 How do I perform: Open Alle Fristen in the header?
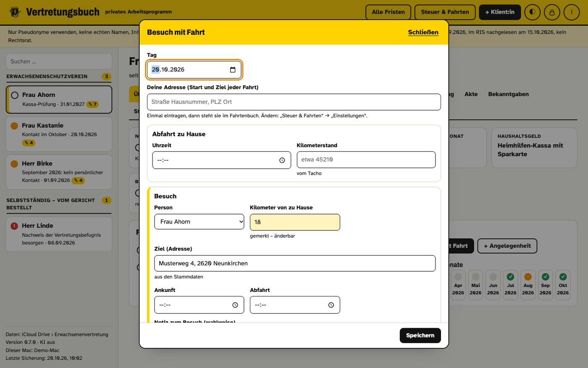388,12
